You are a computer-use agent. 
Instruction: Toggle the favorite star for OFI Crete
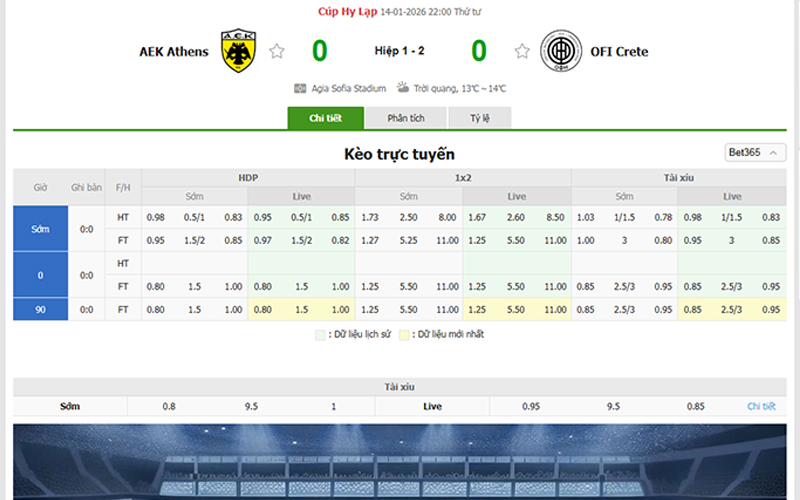tap(522, 51)
